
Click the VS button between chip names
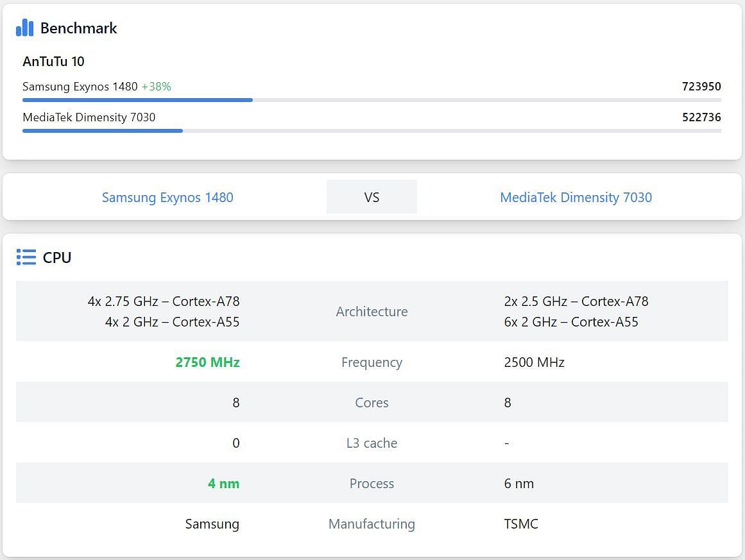coord(372,197)
